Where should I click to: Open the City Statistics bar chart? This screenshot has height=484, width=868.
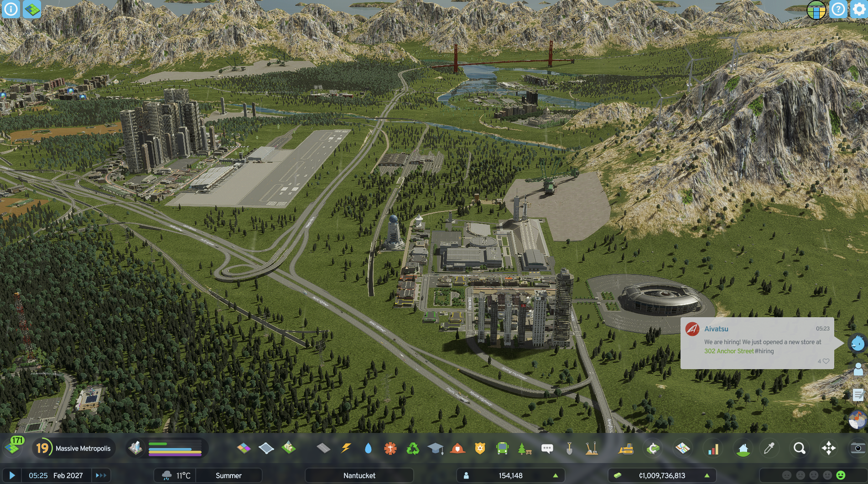coord(713,448)
